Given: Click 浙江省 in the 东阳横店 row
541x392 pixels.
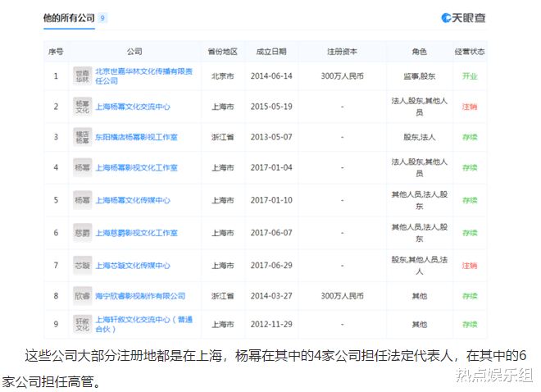Looking at the screenshot, I should 223,137.
